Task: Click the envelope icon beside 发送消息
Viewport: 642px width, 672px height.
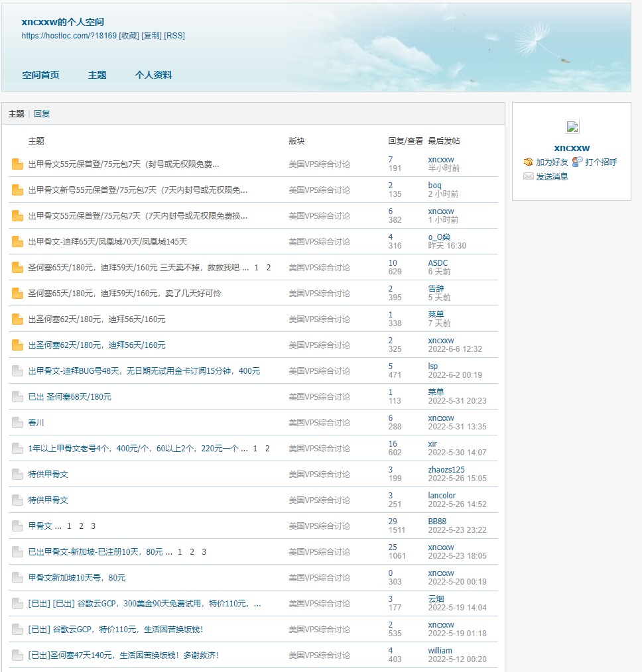Action: [x=529, y=176]
